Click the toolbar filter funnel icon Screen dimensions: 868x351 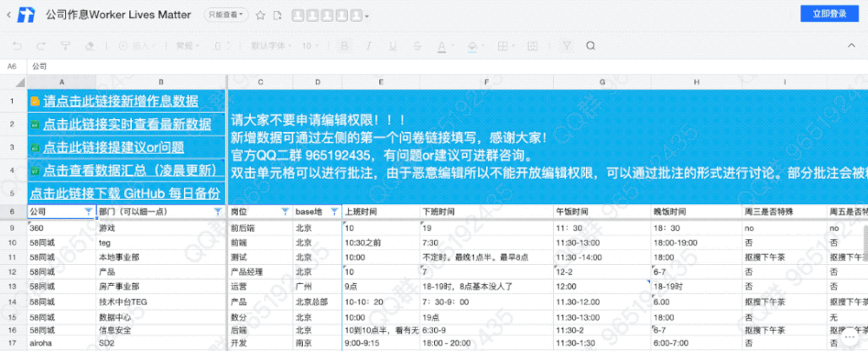pos(567,45)
